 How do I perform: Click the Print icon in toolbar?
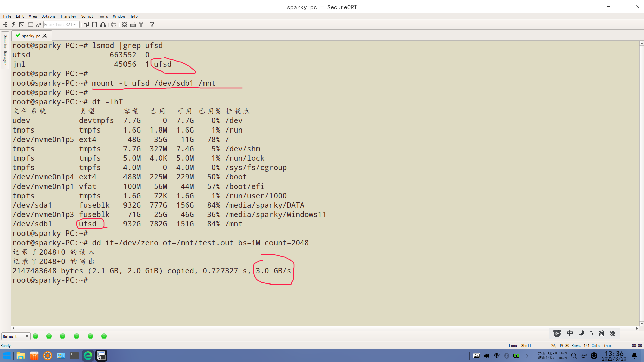click(x=114, y=24)
